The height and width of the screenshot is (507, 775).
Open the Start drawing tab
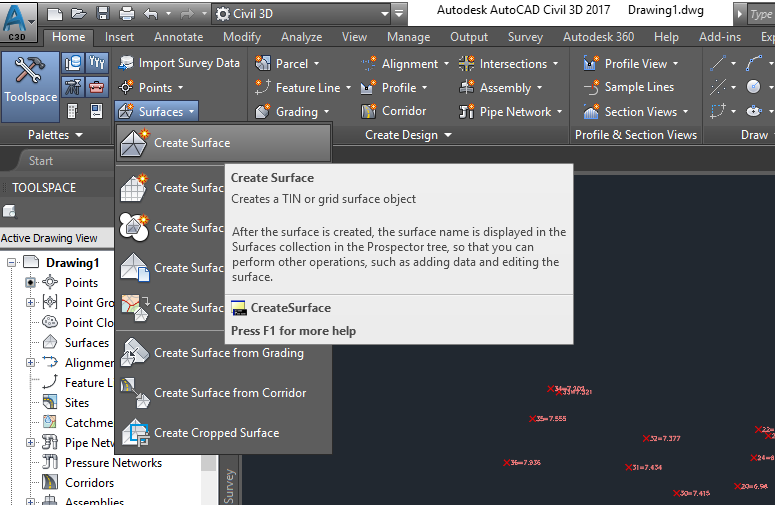point(41,161)
